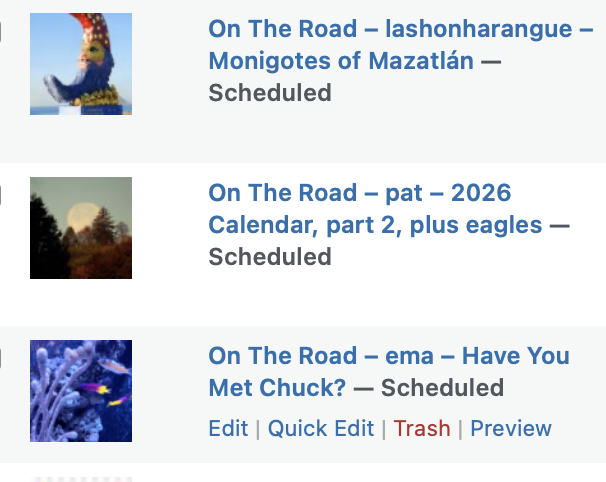Click the name lashonharangue in the first title
606x482 pixels.
point(467,28)
